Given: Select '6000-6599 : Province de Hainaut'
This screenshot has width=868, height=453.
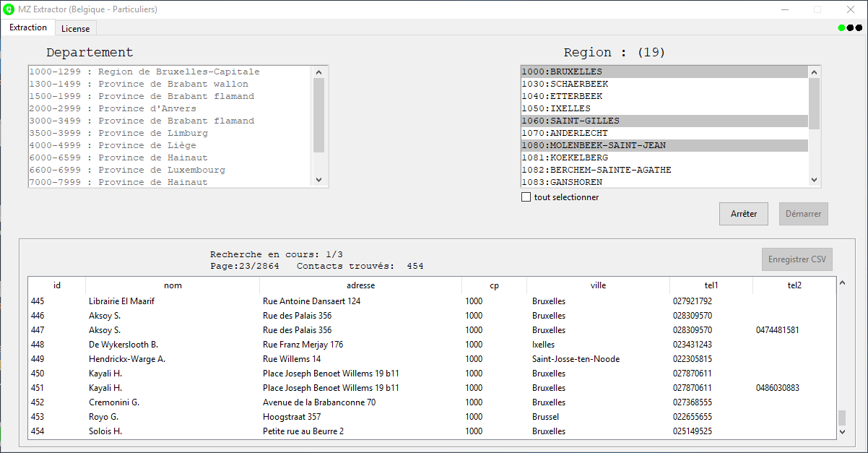Looking at the screenshot, I should [x=170, y=158].
